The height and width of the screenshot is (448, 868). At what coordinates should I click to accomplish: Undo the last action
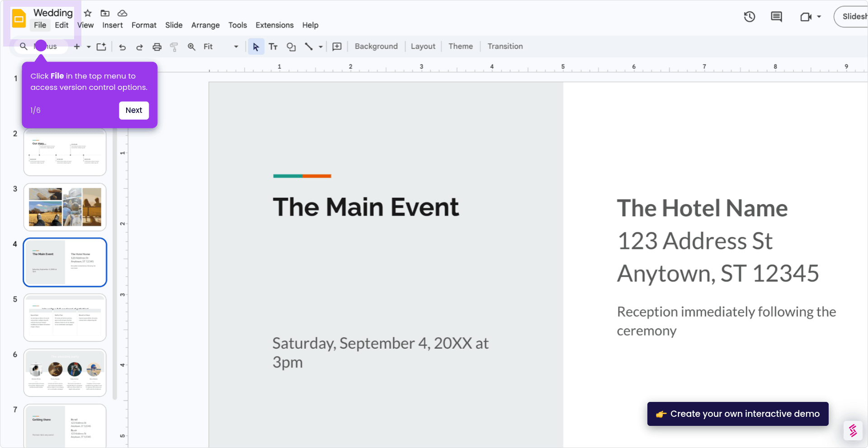pos(122,47)
